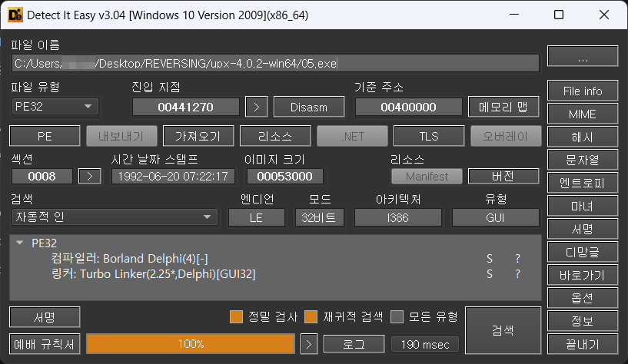Screen dimensions: 628x364
Task: Click the file path input field
Action: [275, 64]
